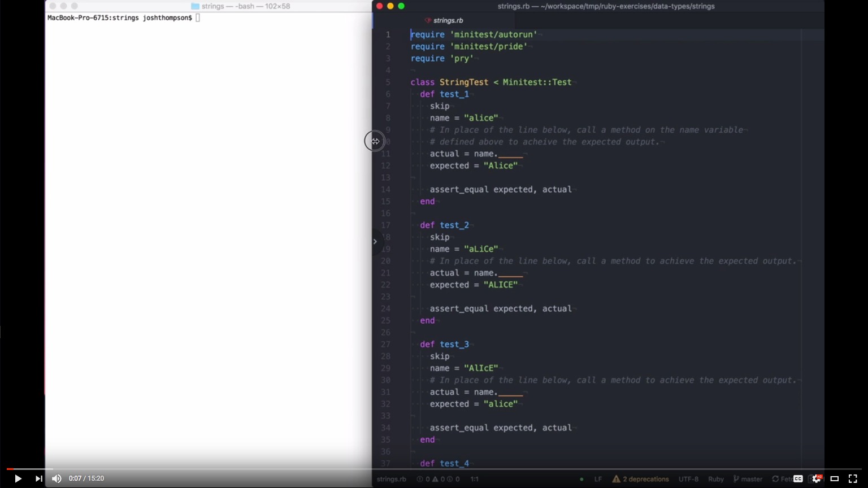
Task: Switch video to theater mode
Action: coord(834,478)
